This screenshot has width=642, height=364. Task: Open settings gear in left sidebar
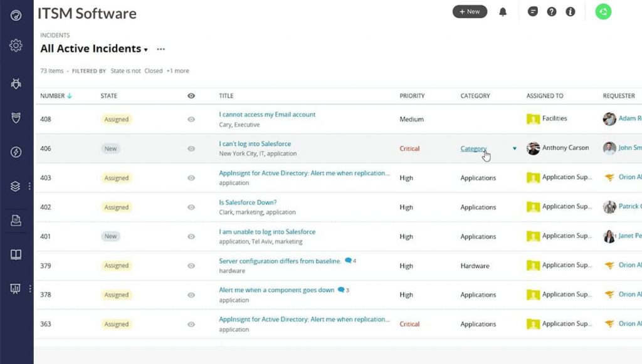point(16,46)
